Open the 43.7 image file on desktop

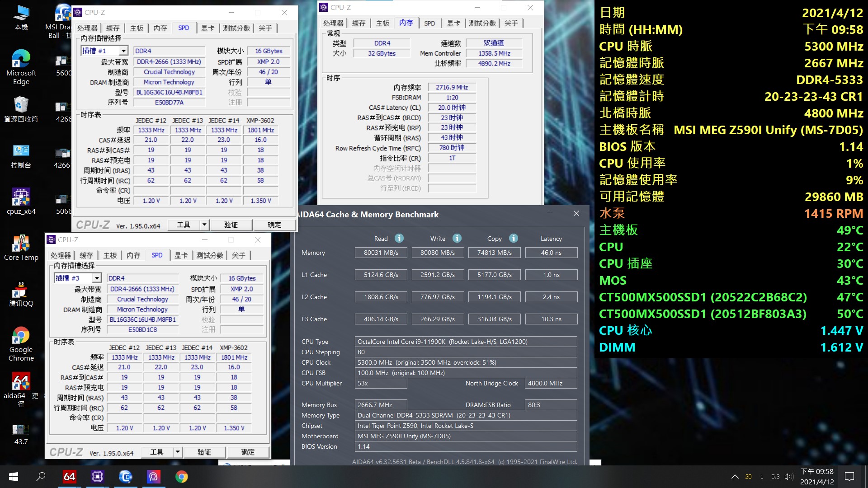[21, 434]
